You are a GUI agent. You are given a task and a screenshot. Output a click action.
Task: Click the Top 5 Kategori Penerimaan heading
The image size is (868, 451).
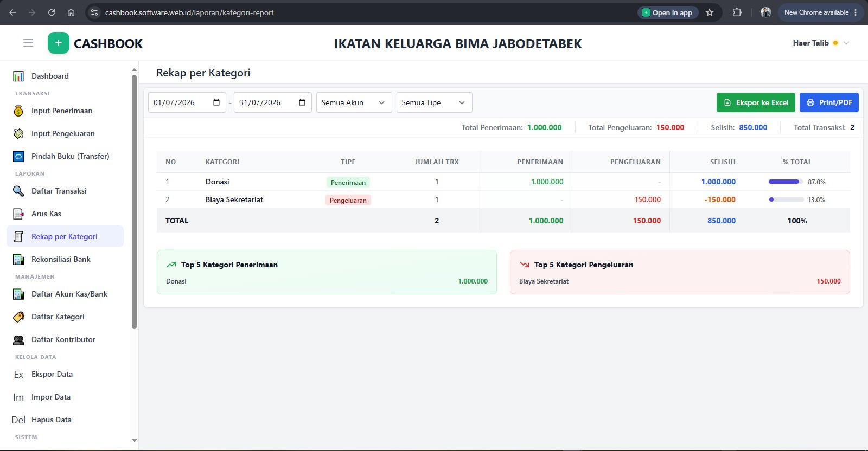pyautogui.click(x=229, y=265)
